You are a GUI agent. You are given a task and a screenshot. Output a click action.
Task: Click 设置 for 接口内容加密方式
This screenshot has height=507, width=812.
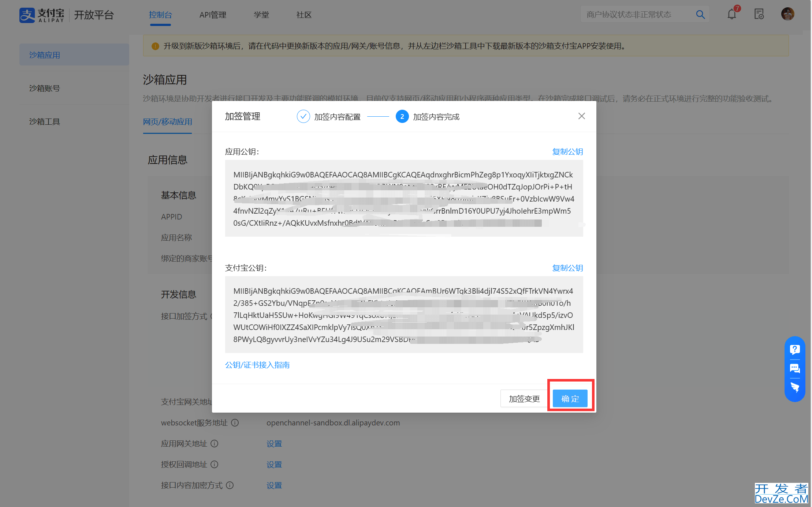tap(274, 485)
